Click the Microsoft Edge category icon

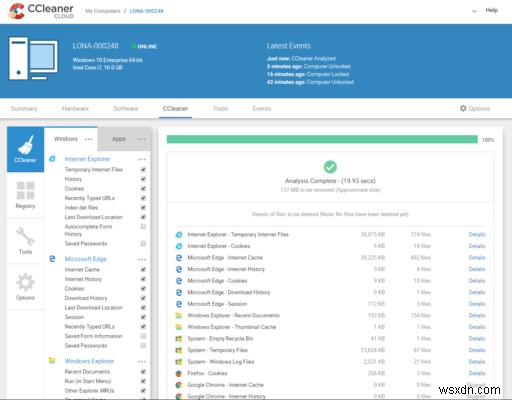click(52, 259)
